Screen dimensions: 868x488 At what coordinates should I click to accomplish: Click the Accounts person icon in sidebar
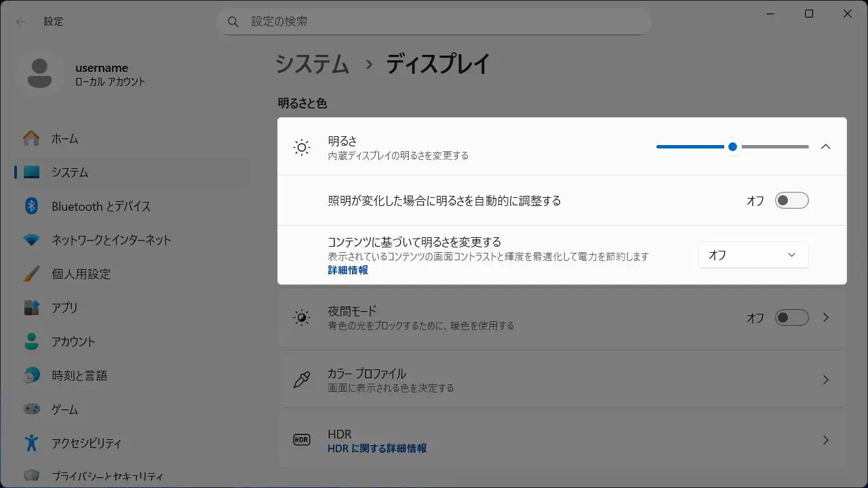31,342
